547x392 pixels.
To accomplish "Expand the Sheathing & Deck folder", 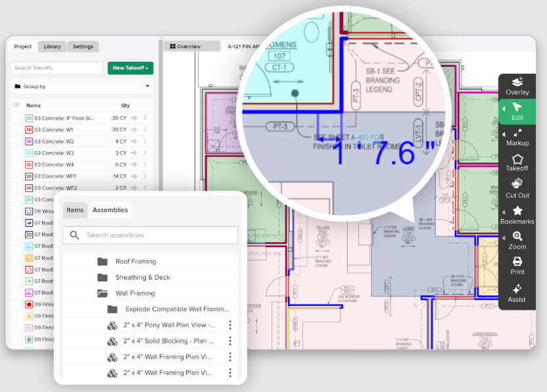I will click(x=102, y=277).
